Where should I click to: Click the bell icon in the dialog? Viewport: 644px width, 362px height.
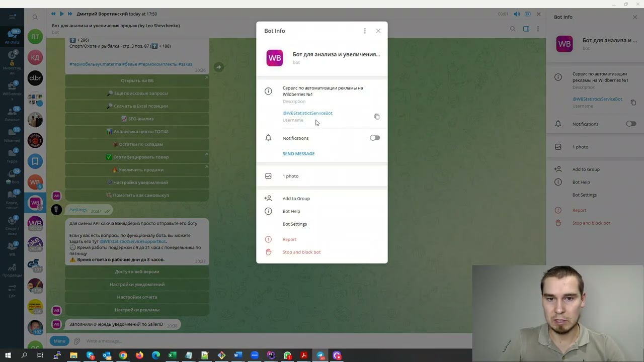[268, 138]
